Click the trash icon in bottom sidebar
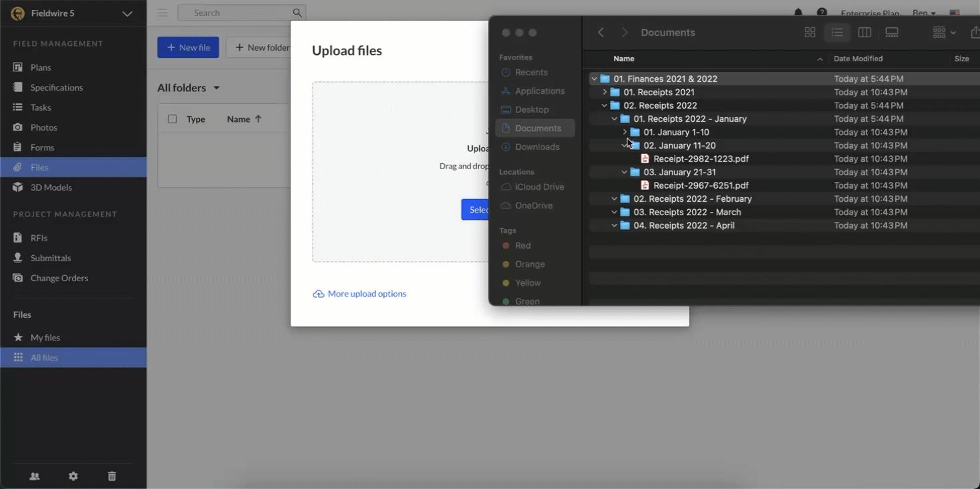The width and height of the screenshot is (980, 489). (112, 476)
